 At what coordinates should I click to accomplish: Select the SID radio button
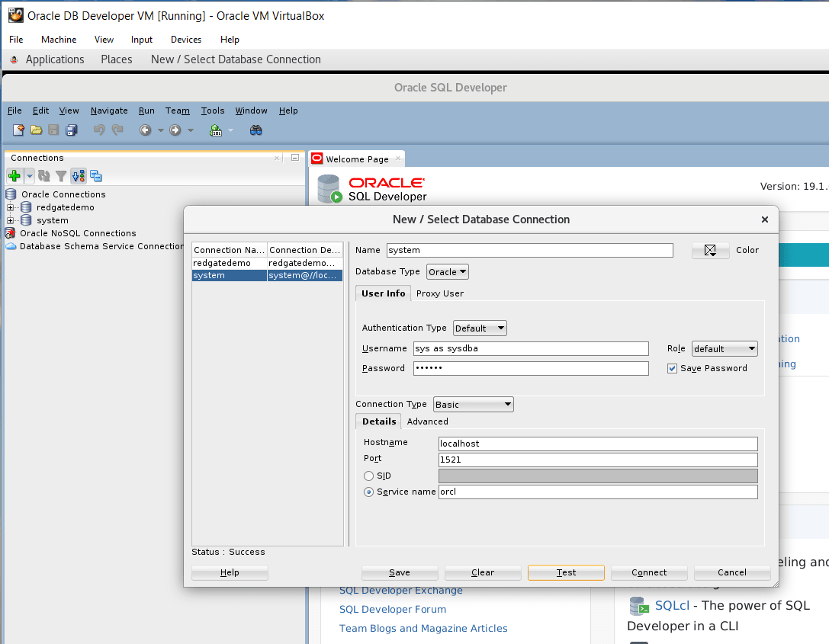368,476
